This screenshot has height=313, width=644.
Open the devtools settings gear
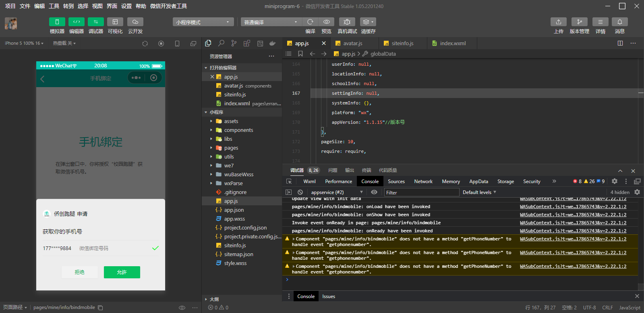pyautogui.click(x=615, y=182)
